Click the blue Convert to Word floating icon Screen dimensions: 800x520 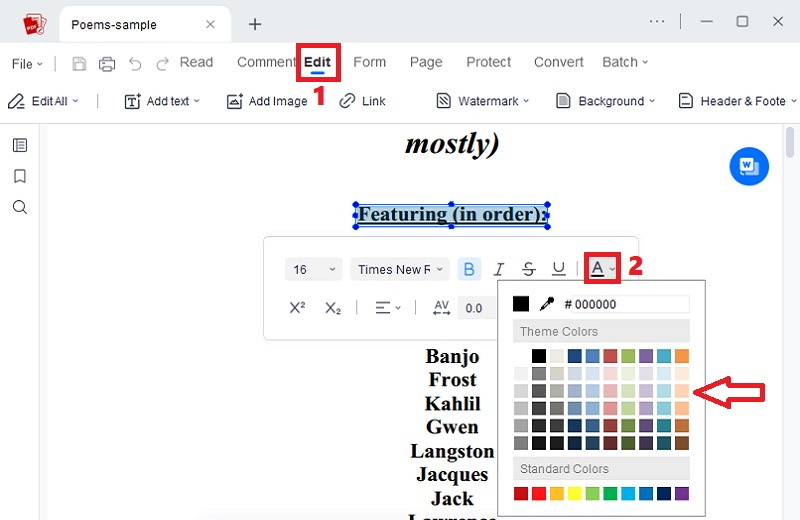[748, 166]
